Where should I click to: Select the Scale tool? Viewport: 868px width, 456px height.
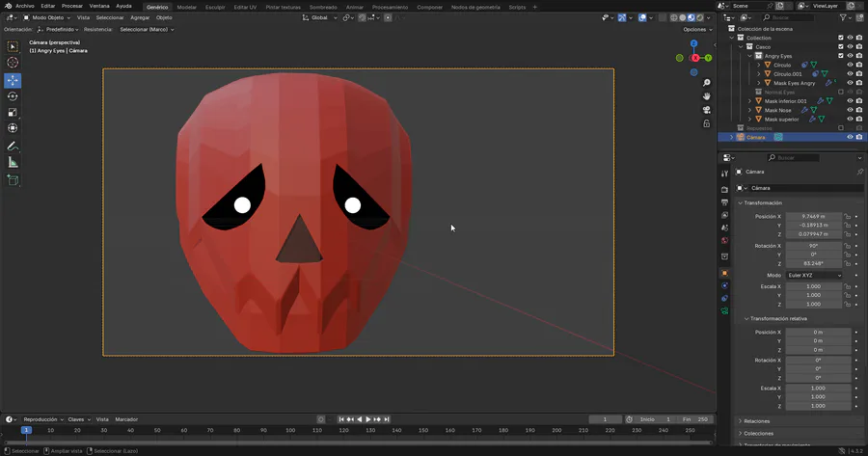click(13, 113)
